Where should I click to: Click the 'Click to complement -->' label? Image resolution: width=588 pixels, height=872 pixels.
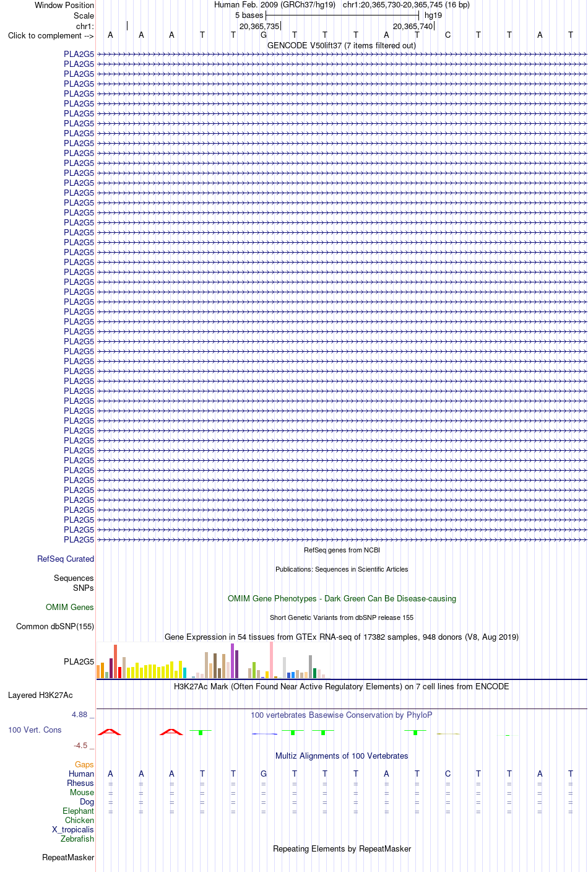point(51,35)
